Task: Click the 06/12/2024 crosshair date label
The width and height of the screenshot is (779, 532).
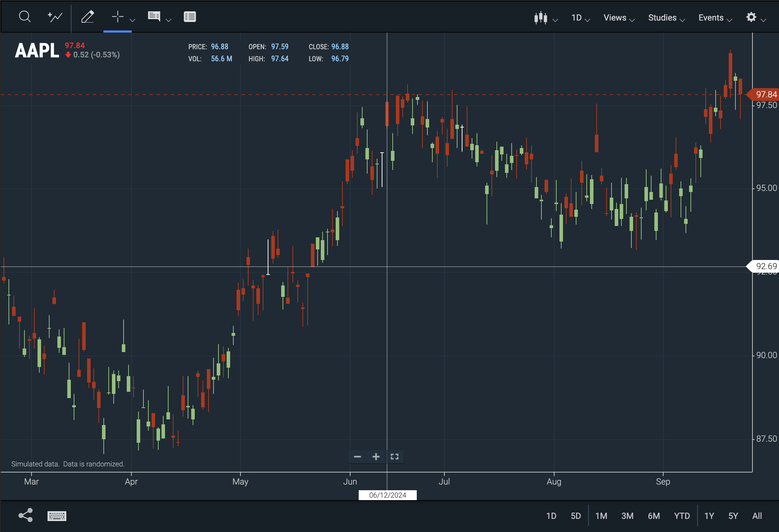Action: [x=388, y=495]
